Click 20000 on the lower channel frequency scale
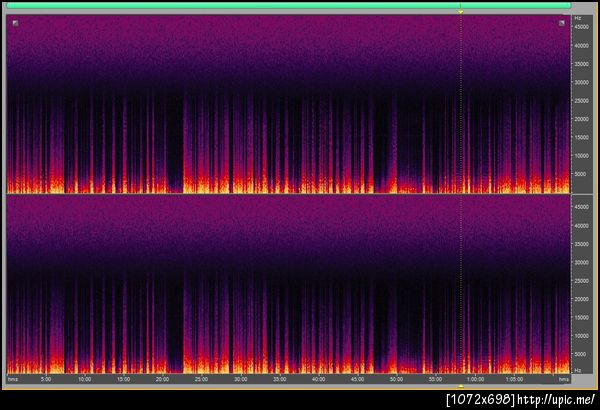Image resolution: width=600 pixels, height=410 pixels. coord(581,299)
